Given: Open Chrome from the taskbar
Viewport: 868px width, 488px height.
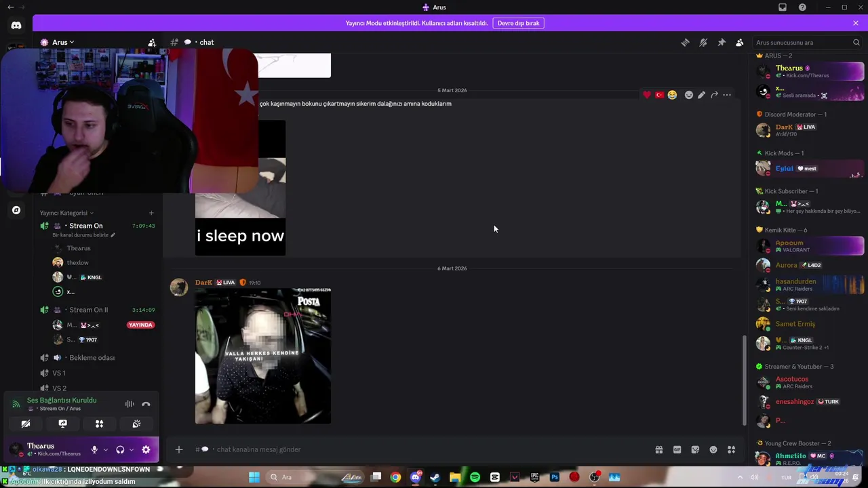Looking at the screenshot, I should (395, 477).
